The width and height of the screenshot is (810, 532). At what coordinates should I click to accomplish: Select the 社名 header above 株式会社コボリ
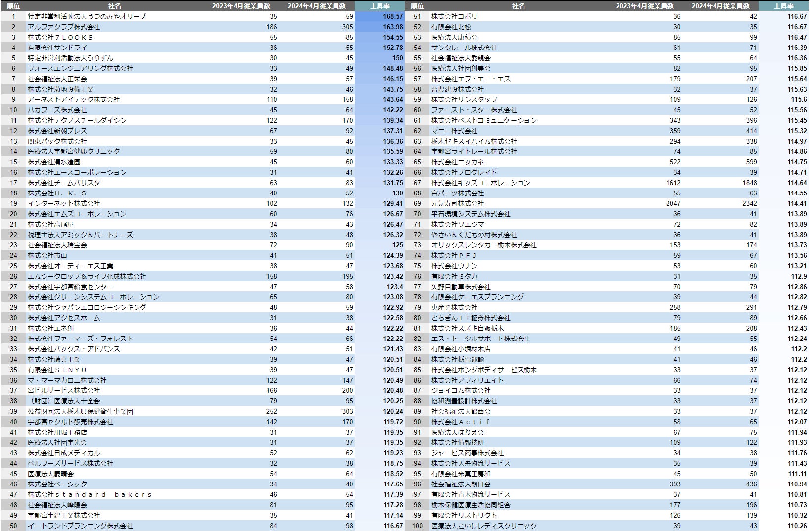(519, 6)
